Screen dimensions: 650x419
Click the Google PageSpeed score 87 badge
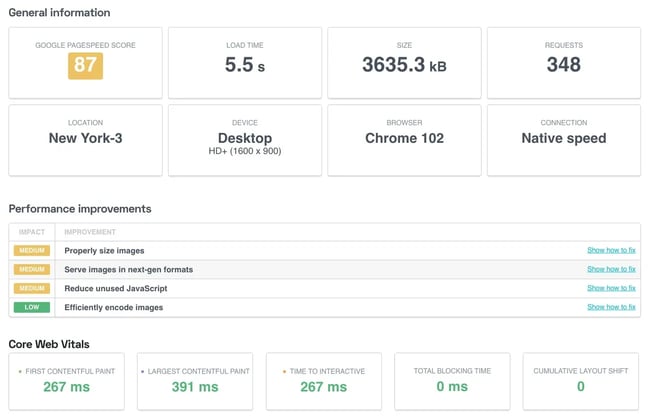click(x=85, y=65)
